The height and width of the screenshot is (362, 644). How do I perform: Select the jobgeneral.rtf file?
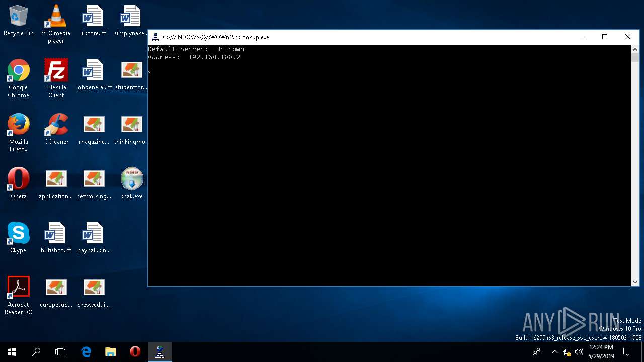pyautogui.click(x=94, y=75)
